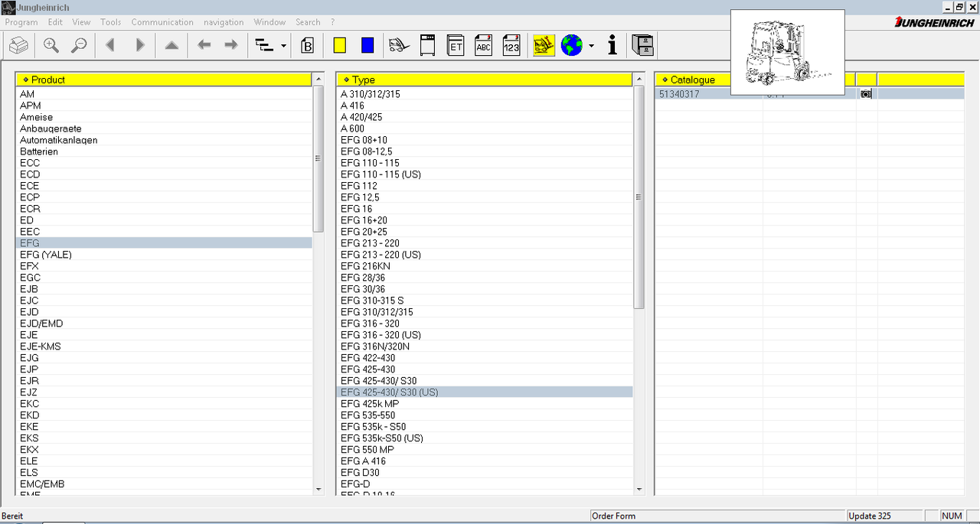
Task: Click the ET spare parts icon
Action: (456, 46)
